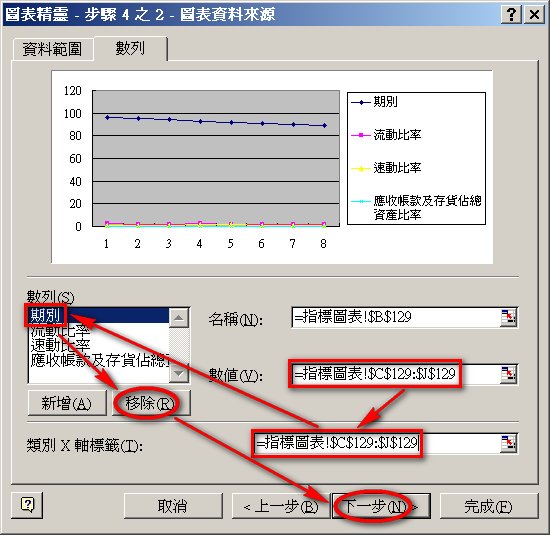550x535 pixels.
Task: Click into the 類別 X 軸標籤 input field
Action: pyautogui.click(x=377, y=443)
